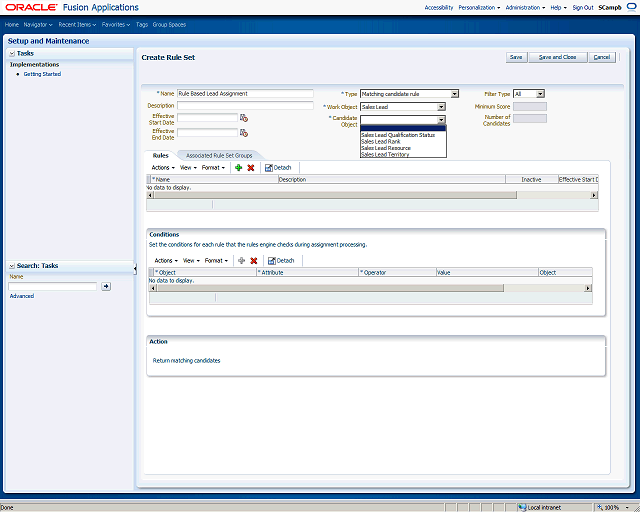The width and height of the screenshot is (640, 512).
Task: Open the Navigator menu
Action: (x=38, y=24)
